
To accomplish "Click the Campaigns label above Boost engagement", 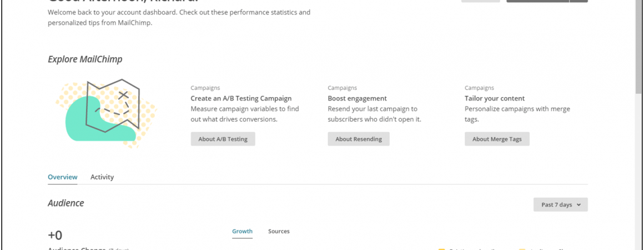I will tap(342, 88).
